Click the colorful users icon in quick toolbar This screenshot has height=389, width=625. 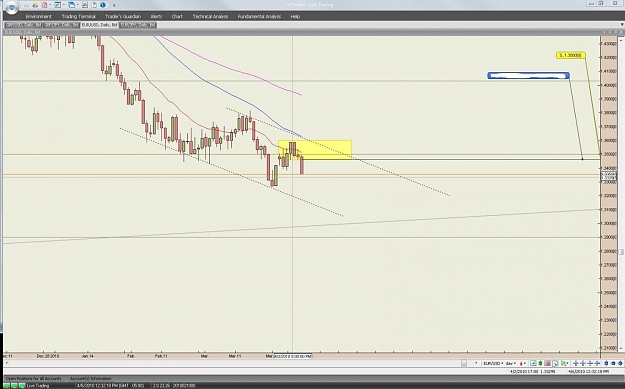click(x=35, y=5)
